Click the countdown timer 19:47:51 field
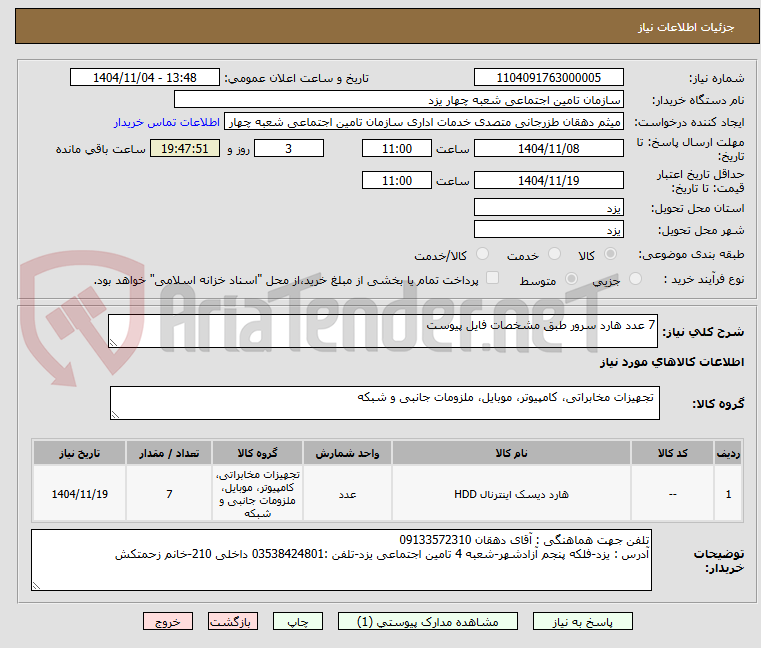The height and width of the screenshot is (648, 761). 184,149
